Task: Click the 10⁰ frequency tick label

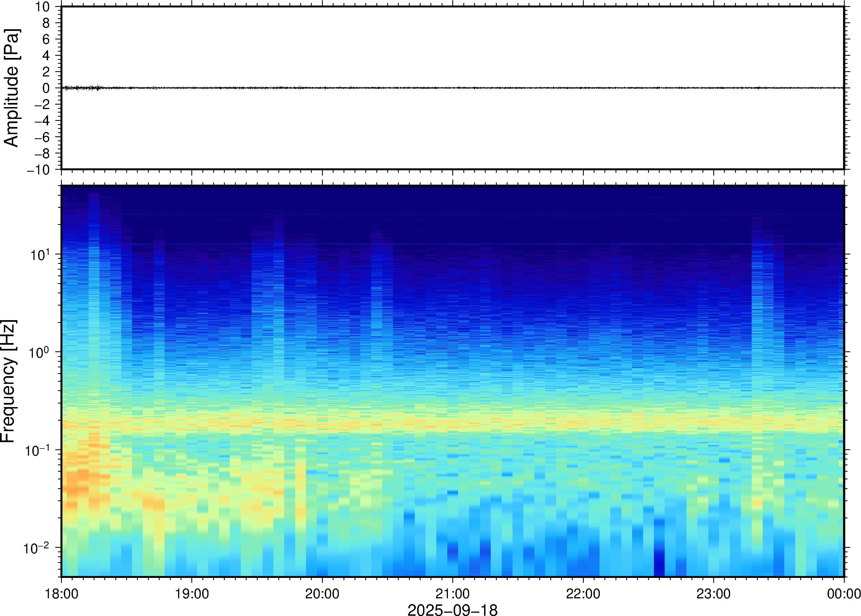Action: (x=39, y=352)
